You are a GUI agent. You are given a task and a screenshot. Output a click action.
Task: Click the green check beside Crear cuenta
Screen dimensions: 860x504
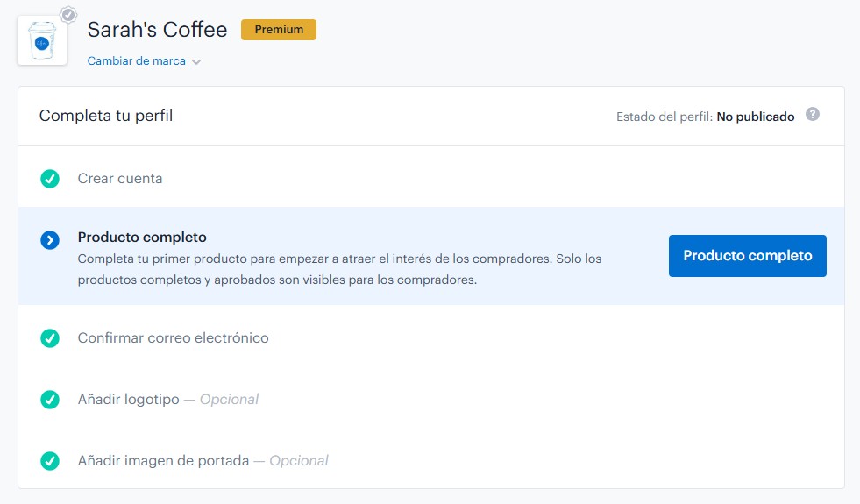[x=50, y=179]
